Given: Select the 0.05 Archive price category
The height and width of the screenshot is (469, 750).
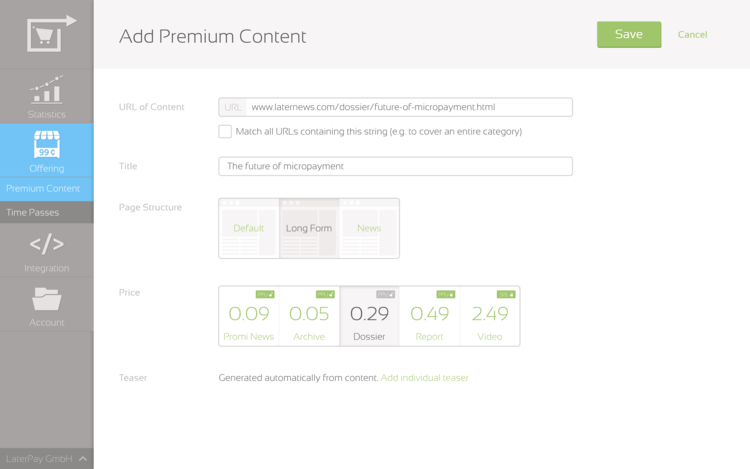Looking at the screenshot, I should click(309, 316).
